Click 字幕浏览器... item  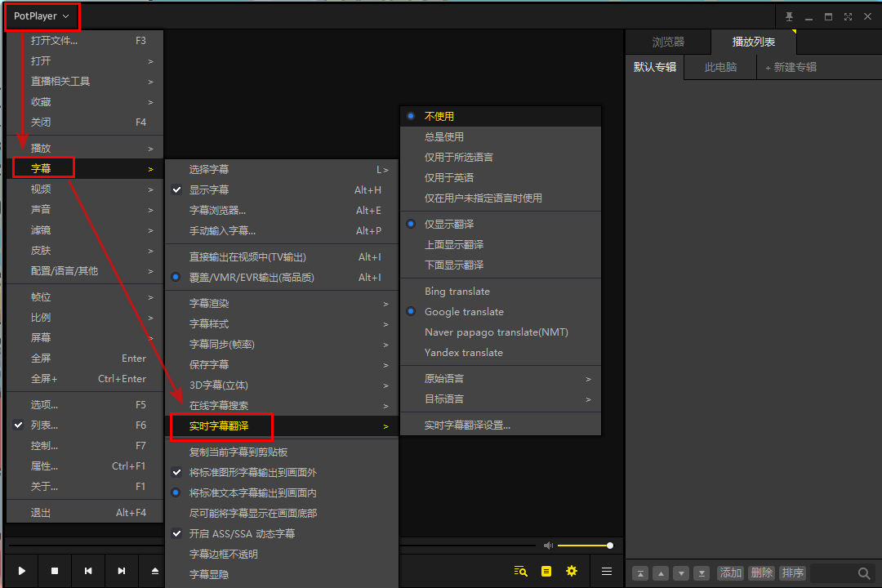[x=282, y=211]
